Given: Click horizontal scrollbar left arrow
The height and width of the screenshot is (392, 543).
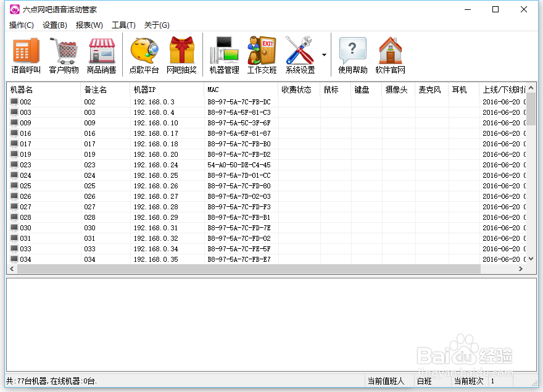Looking at the screenshot, I should [x=12, y=269].
